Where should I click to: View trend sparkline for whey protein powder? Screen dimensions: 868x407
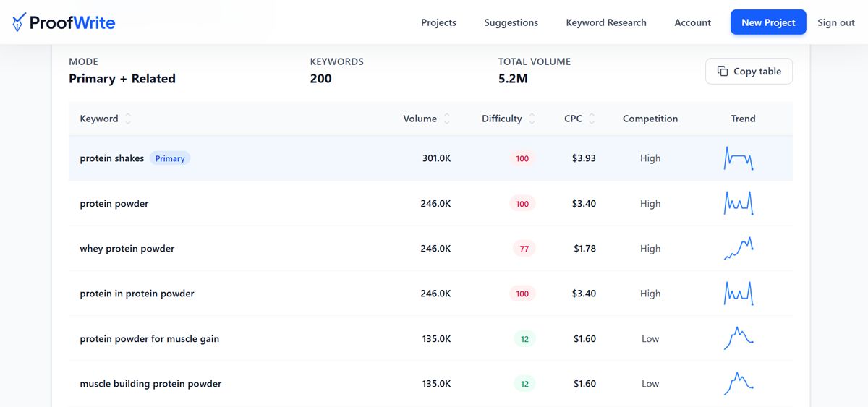click(739, 248)
